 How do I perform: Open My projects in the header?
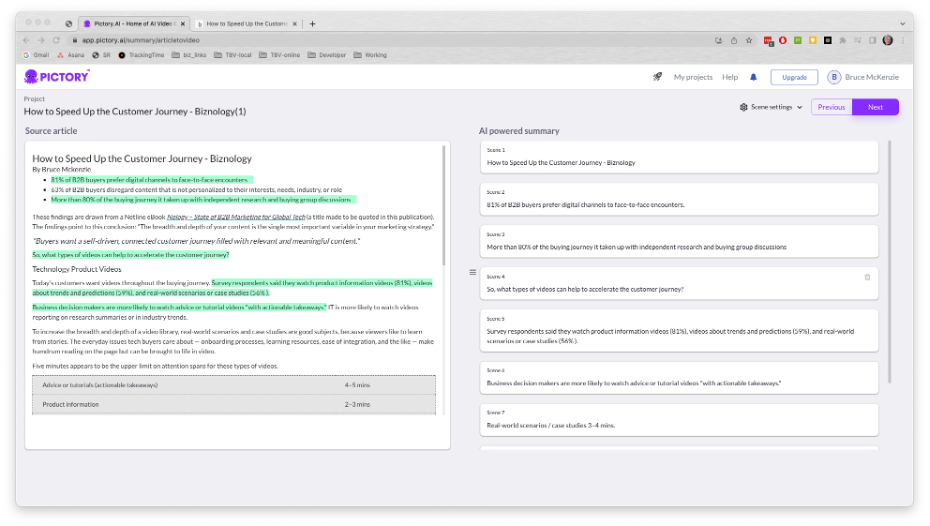coord(693,77)
